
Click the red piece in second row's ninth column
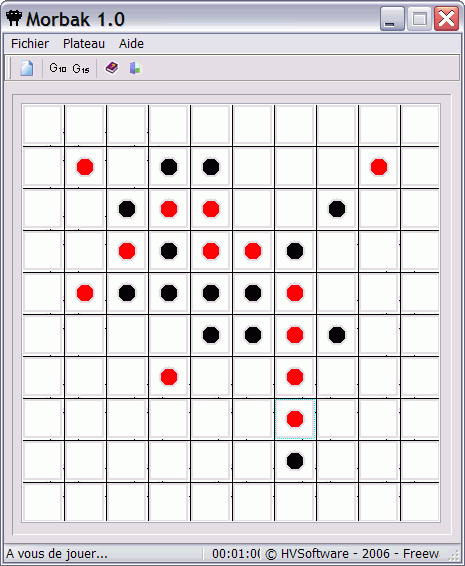point(379,167)
